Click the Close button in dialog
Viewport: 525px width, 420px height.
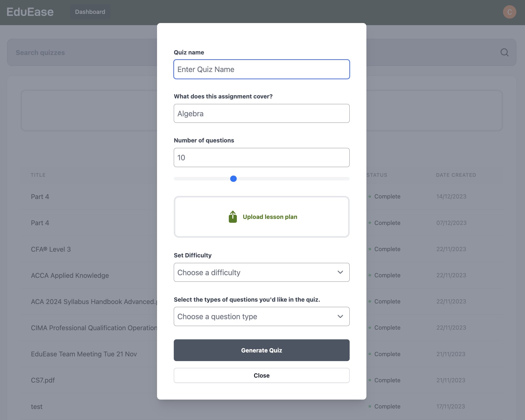coord(261,375)
